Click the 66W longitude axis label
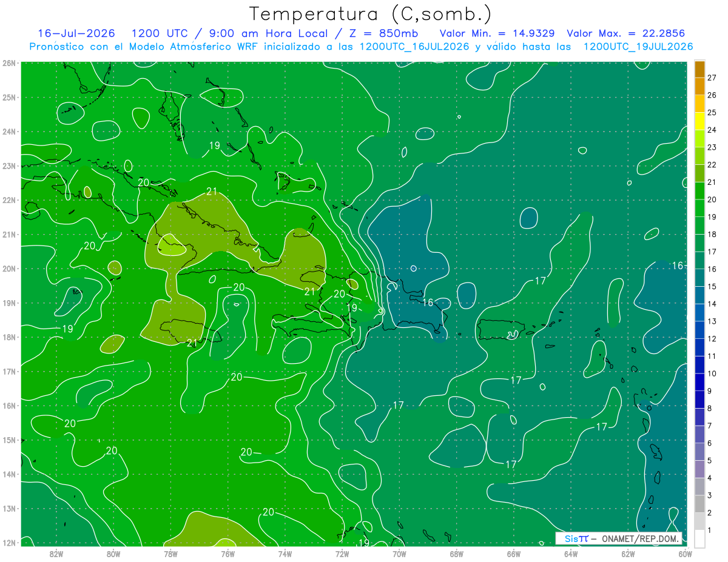 pos(513,554)
